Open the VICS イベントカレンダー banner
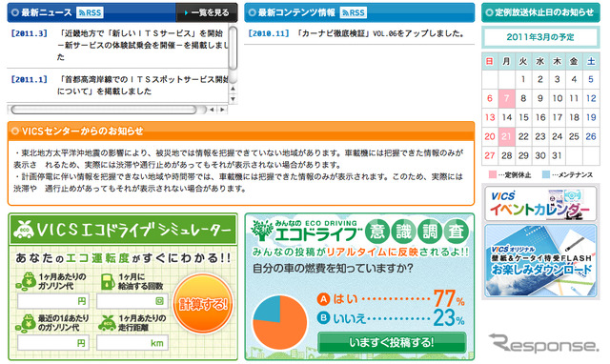Image resolution: width=610 pixels, height=364 pixels. coord(540,203)
